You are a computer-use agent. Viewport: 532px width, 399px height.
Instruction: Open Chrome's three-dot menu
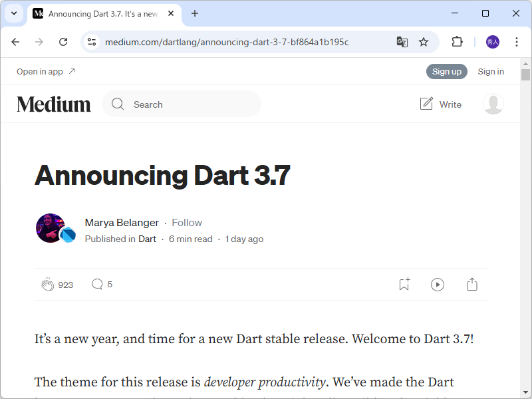pyautogui.click(x=517, y=41)
